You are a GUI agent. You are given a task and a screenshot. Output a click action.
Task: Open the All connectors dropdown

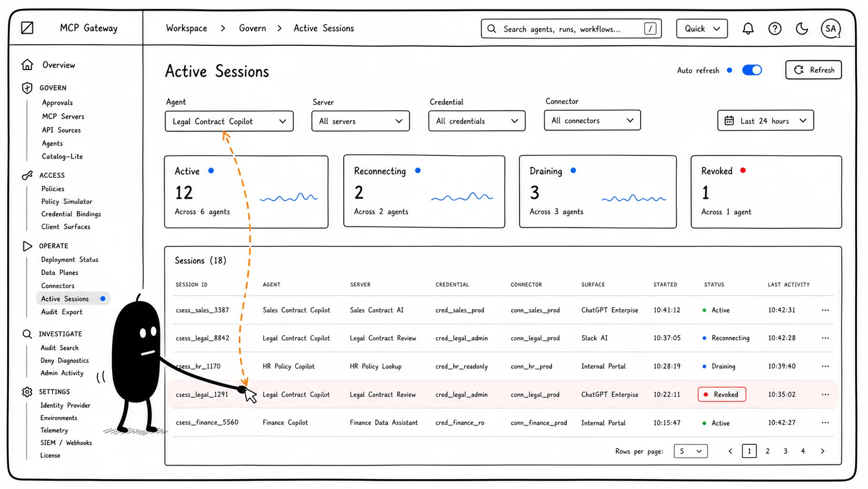[592, 120]
